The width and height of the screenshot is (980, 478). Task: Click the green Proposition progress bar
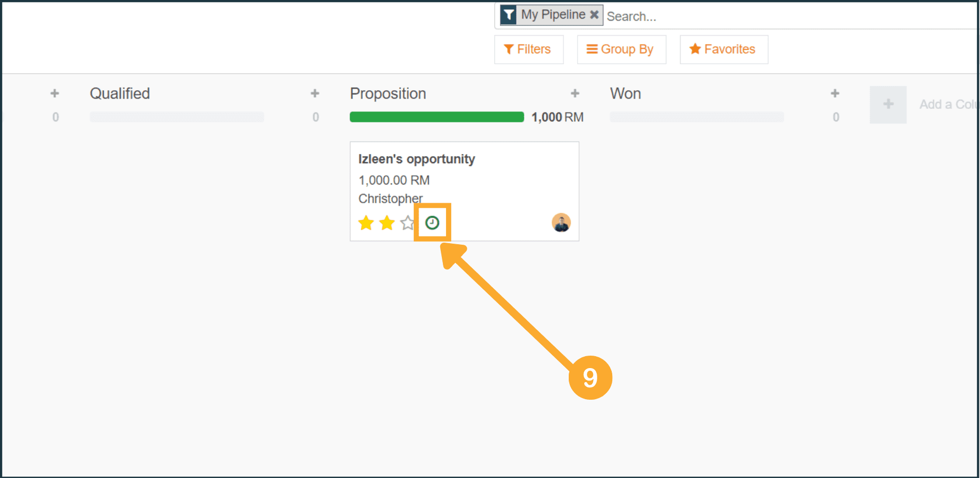[x=437, y=117]
